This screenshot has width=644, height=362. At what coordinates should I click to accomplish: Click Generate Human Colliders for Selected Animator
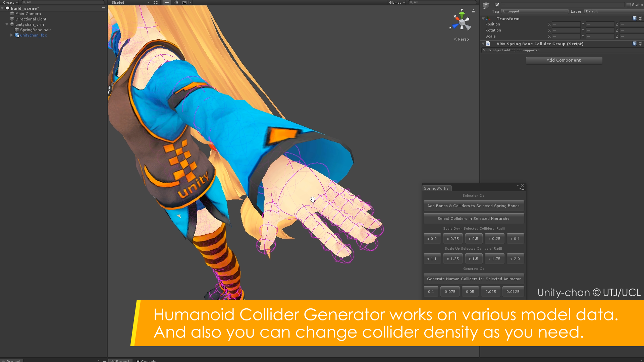pyautogui.click(x=473, y=279)
